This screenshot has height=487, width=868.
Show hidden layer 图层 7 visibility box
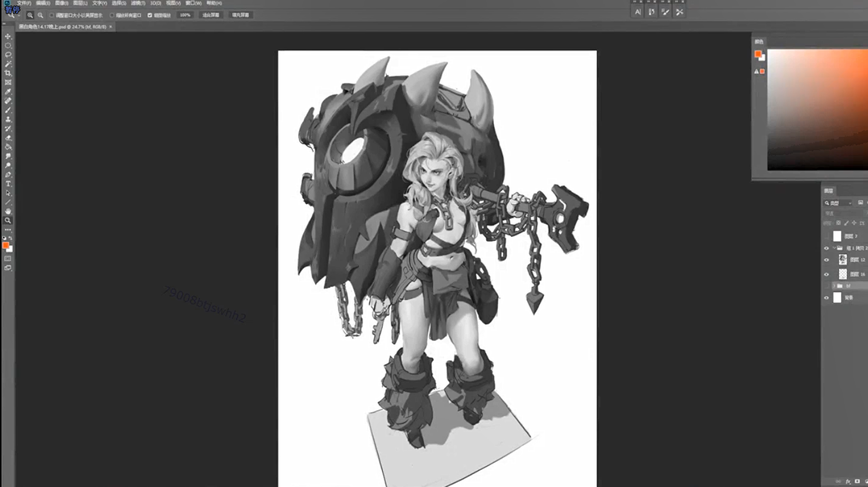coord(827,236)
